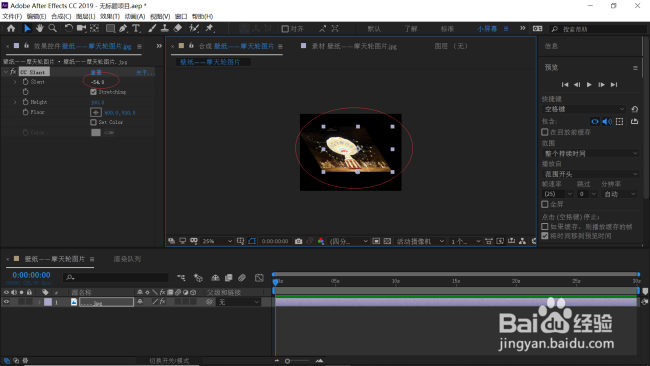Toggle the Floor property stopwatch
Image resolution: width=650 pixels, height=366 pixels.
coord(25,112)
